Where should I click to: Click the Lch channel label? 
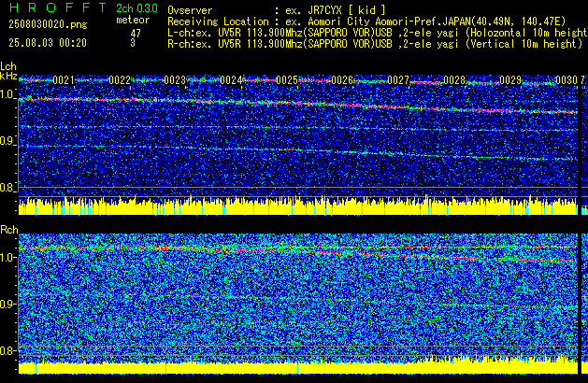[x=8, y=66]
